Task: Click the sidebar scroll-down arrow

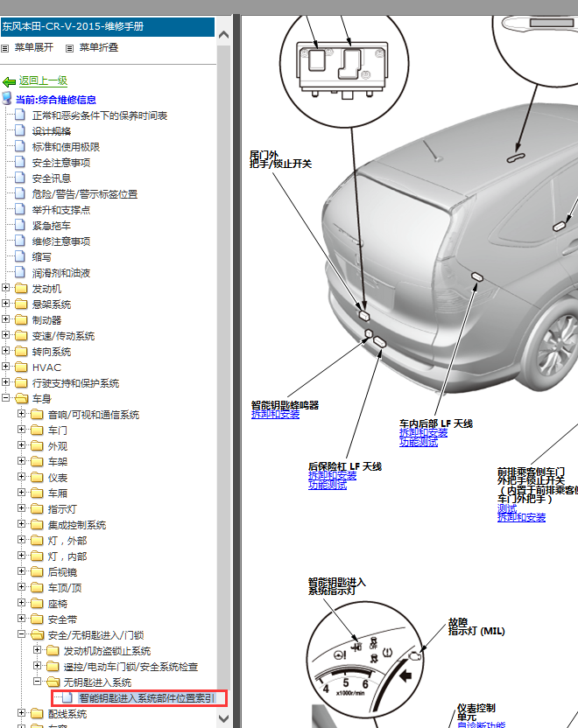Action: (x=223, y=718)
